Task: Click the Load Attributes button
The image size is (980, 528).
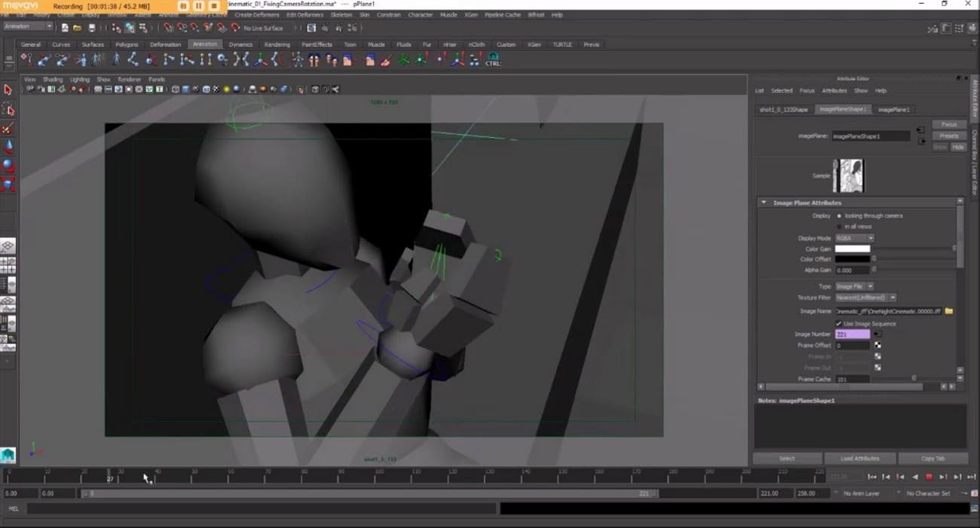Action: (859, 458)
